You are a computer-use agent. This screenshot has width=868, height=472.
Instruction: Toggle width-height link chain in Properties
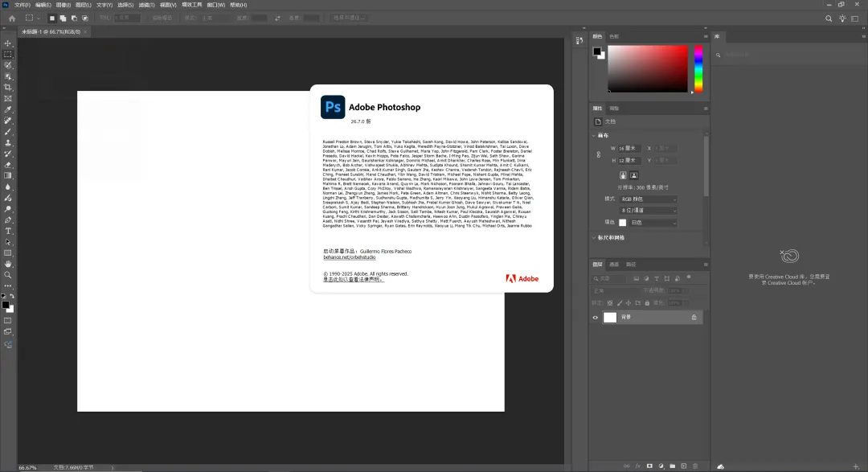click(x=599, y=154)
